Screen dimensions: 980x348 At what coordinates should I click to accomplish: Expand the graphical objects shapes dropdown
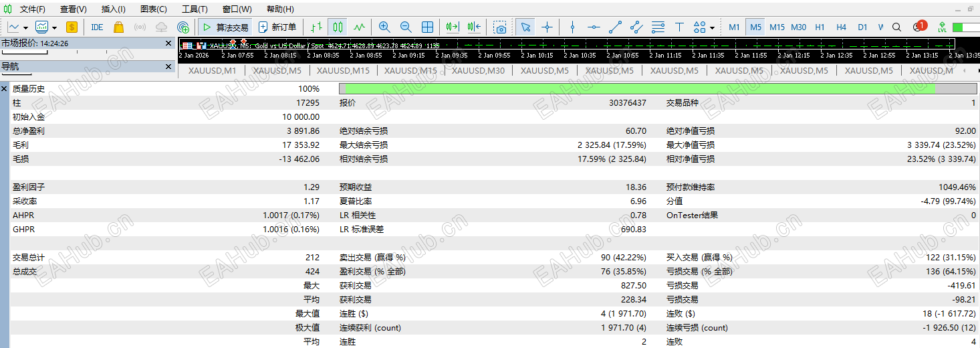713,28
